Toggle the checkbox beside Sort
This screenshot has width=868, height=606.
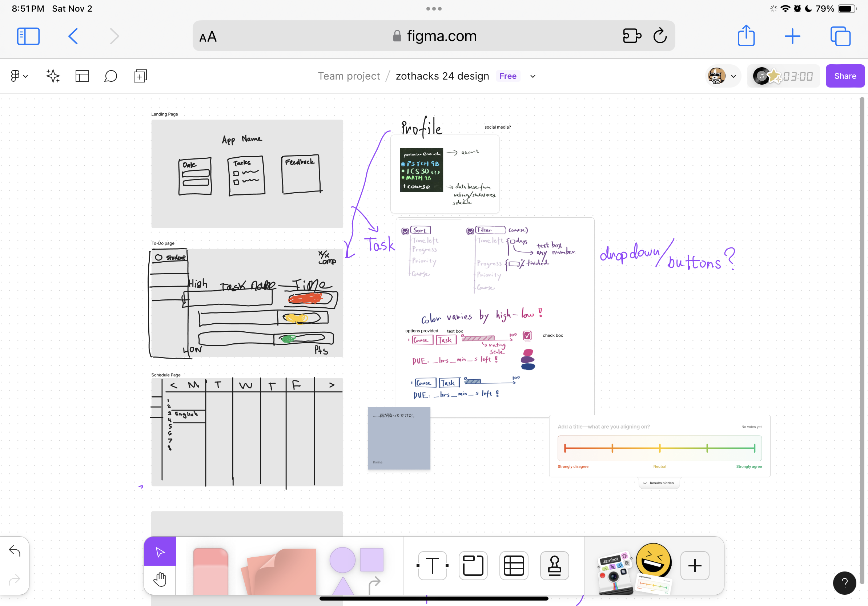coord(405,231)
